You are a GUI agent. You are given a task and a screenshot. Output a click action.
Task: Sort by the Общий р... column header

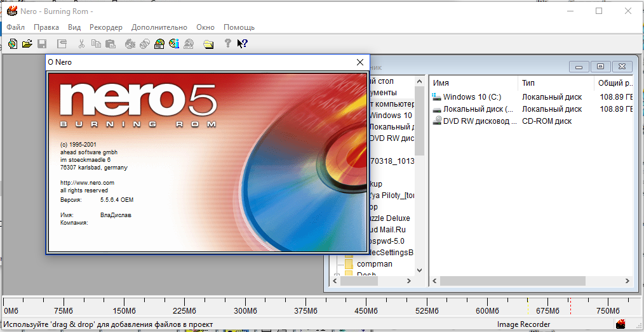point(614,83)
